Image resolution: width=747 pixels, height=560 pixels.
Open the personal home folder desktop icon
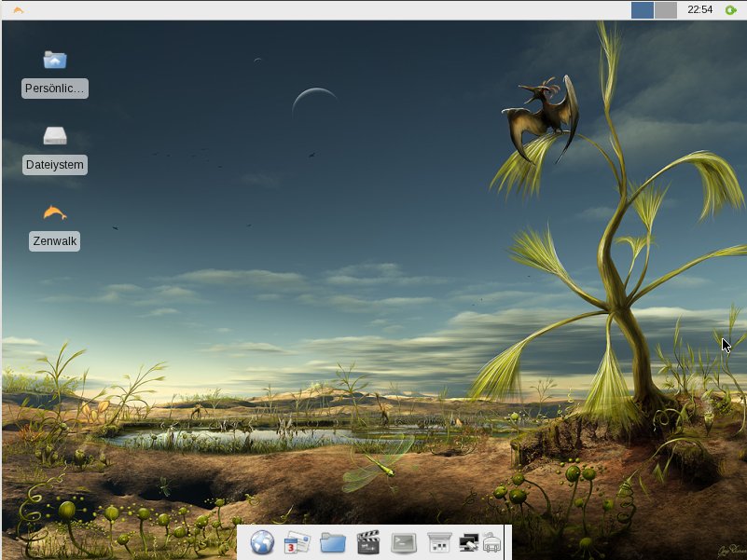tap(55, 60)
